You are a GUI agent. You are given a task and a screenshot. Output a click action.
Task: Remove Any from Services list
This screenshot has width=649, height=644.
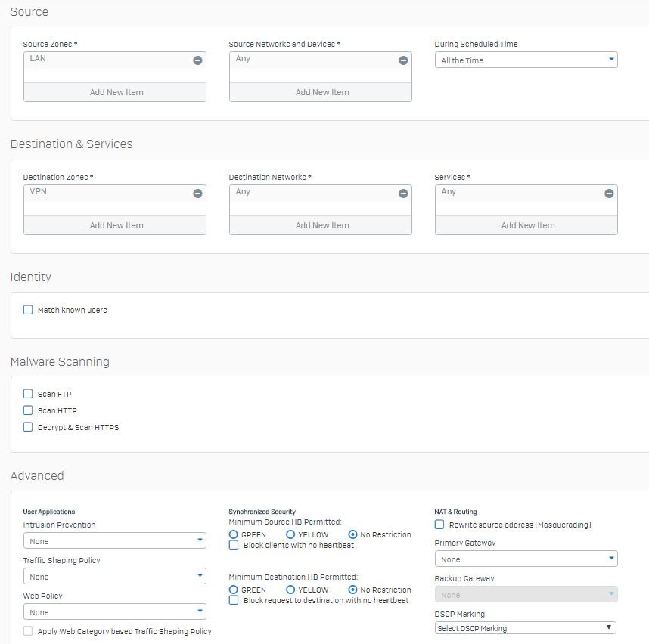(609, 194)
